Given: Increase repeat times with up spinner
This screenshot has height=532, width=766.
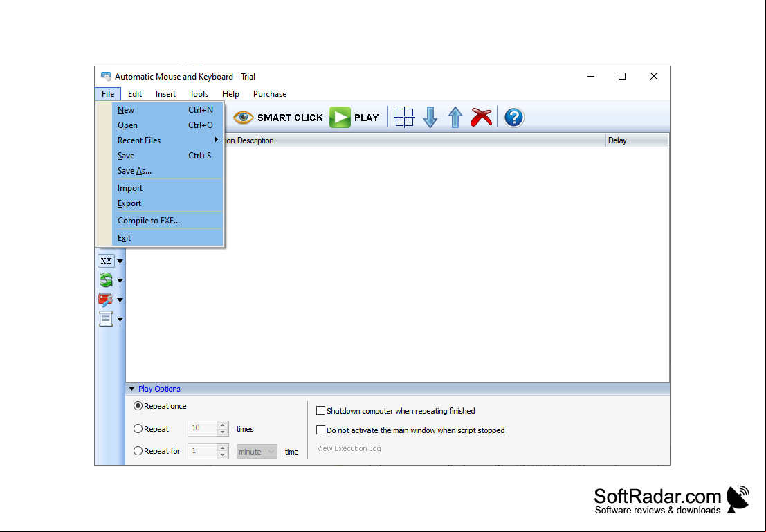Looking at the screenshot, I should [222, 425].
